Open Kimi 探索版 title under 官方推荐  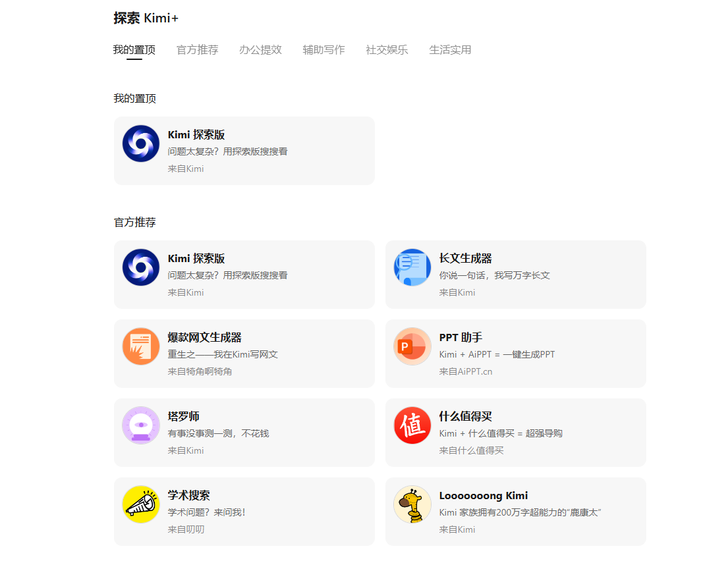(196, 259)
